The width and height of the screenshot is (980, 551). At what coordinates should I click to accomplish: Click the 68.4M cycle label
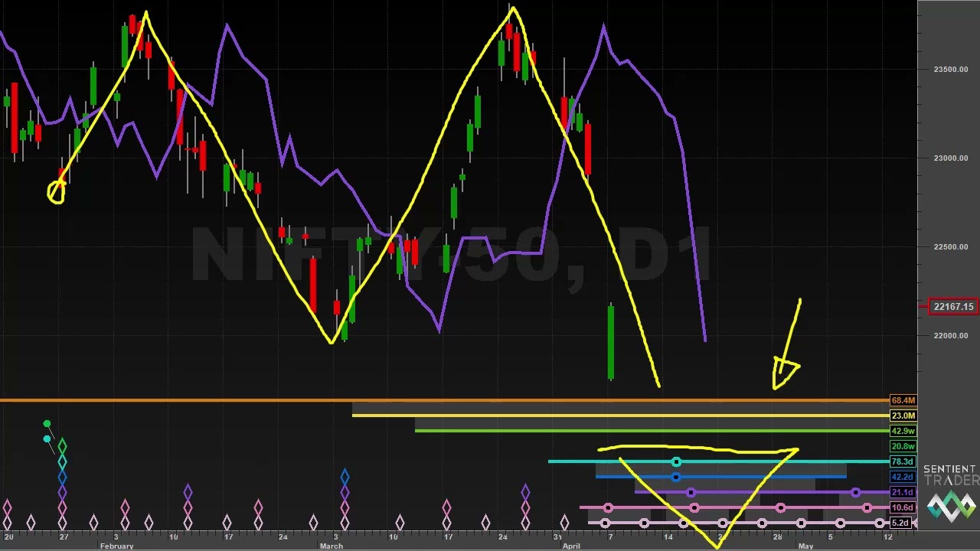[x=903, y=400]
